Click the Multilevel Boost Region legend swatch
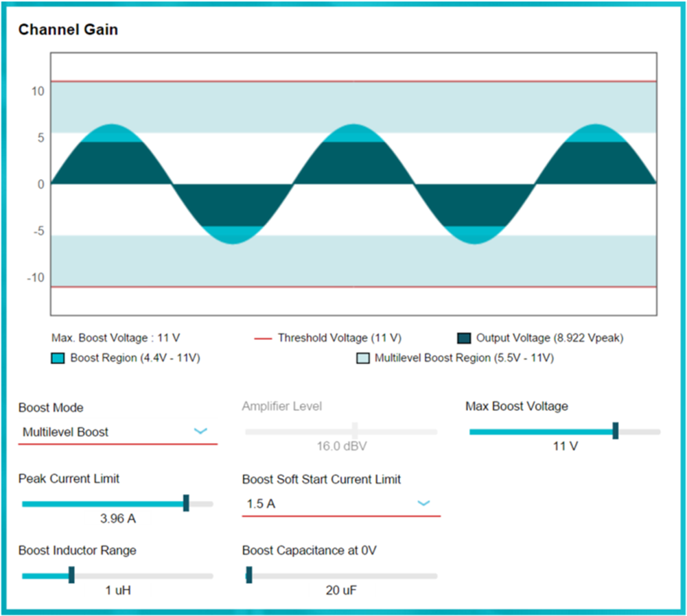Viewport: 687px width, 616px height. (362, 358)
